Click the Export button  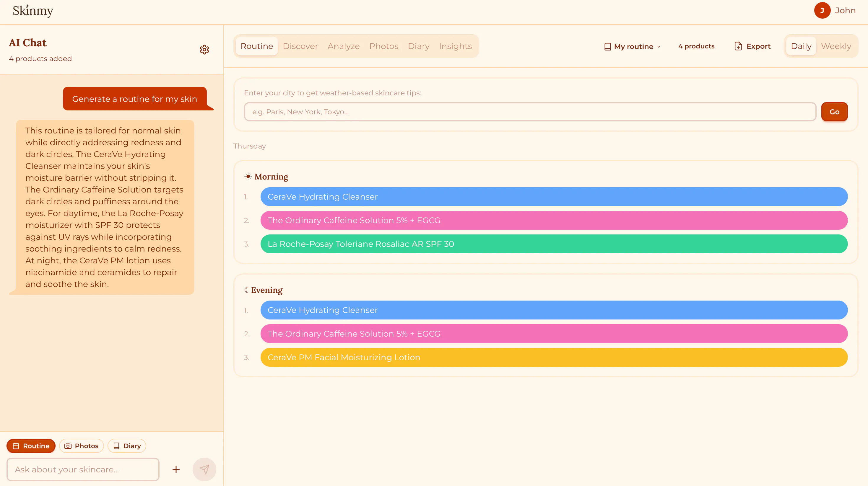752,46
